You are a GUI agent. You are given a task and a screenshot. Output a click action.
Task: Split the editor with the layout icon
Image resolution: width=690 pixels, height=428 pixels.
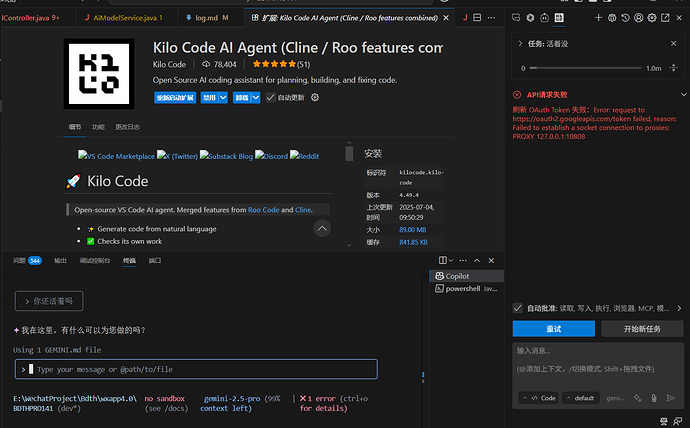[x=477, y=18]
